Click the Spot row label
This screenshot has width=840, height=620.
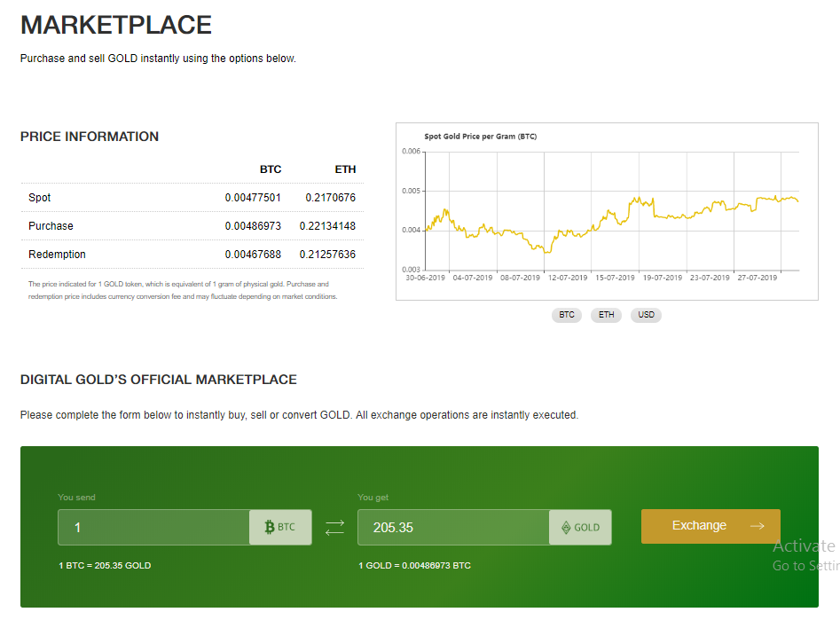pyautogui.click(x=40, y=198)
